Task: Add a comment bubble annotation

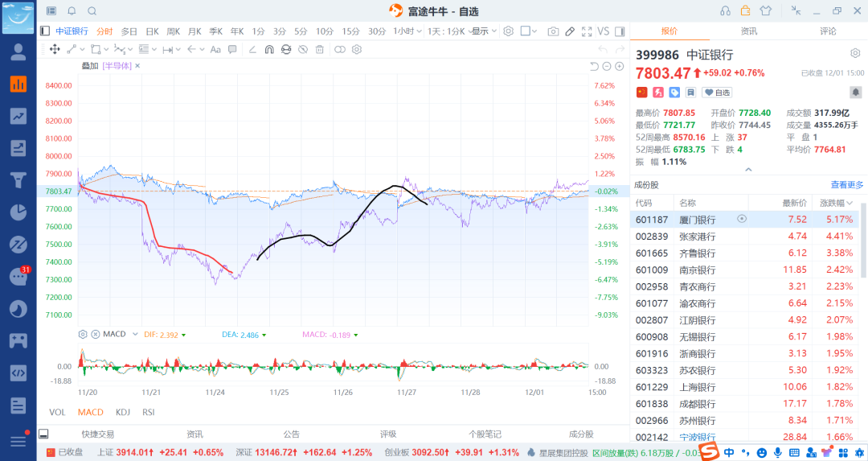Action: [x=232, y=49]
